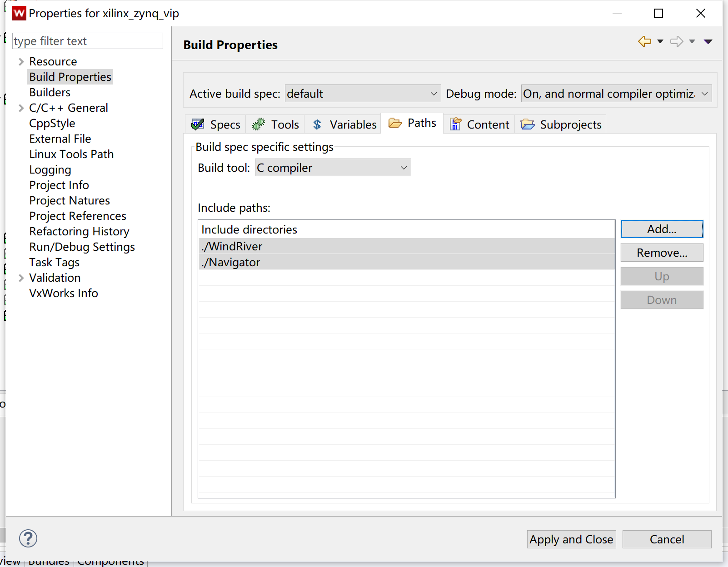Select the ./Navigator include path

coord(406,262)
